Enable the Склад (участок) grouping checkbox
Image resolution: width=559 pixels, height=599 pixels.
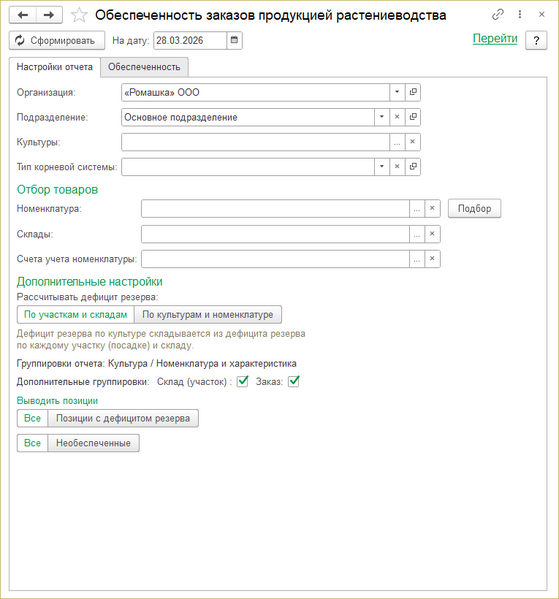click(x=243, y=381)
